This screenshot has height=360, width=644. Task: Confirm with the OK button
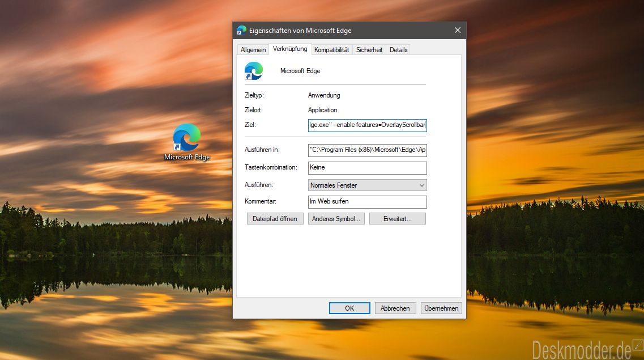tap(349, 308)
